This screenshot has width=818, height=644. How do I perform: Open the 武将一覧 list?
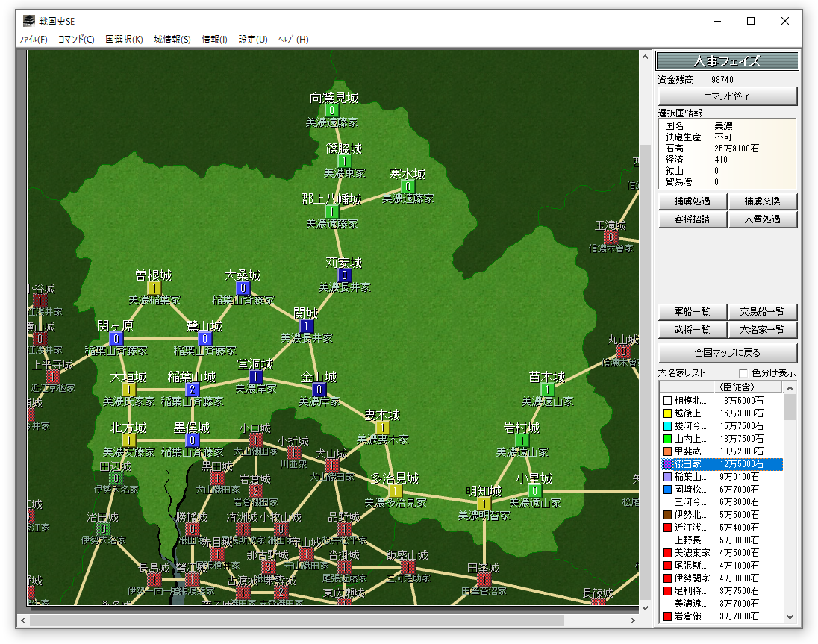point(692,330)
